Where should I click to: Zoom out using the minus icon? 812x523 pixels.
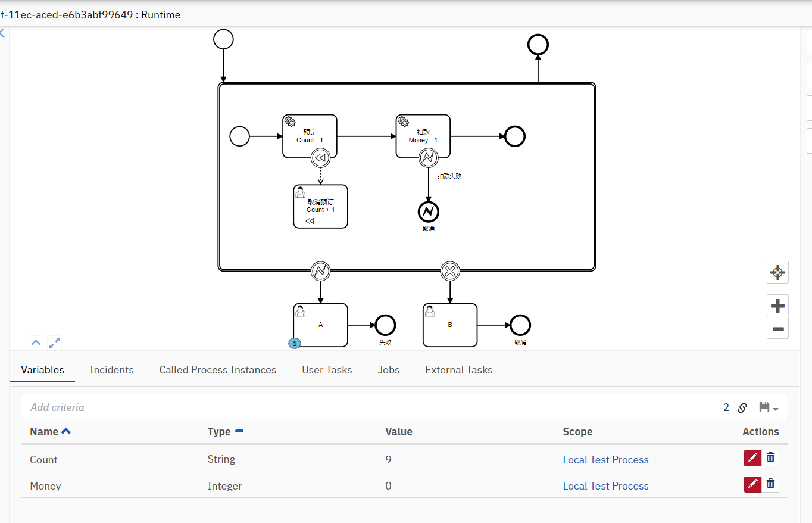click(777, 328)
